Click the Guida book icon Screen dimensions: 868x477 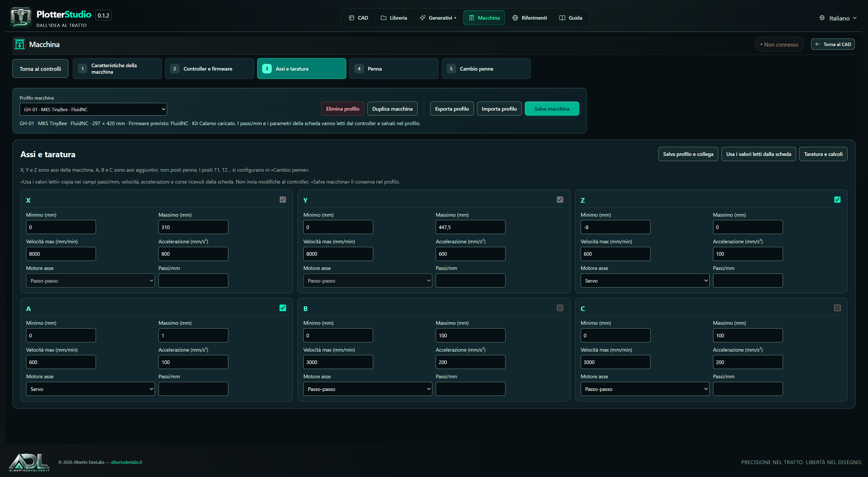562,18
